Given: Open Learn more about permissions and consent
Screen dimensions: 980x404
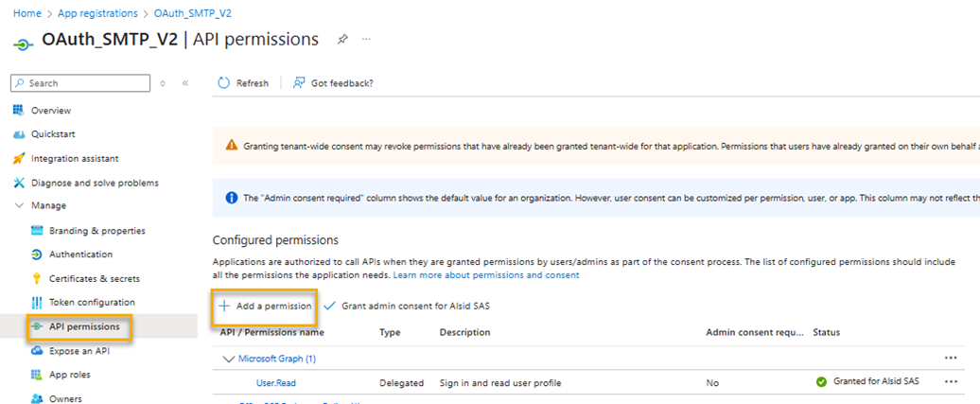Looking at the screenshot, I should point(486,275).
